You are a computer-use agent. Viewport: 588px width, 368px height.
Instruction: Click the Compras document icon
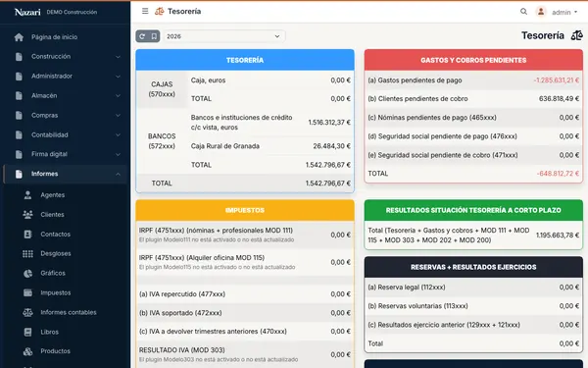pyautogui.click(x=19, y=115)
